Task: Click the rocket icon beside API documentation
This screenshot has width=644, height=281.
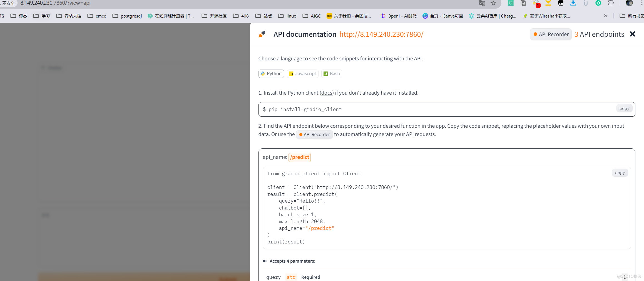Action: (262, 34)
